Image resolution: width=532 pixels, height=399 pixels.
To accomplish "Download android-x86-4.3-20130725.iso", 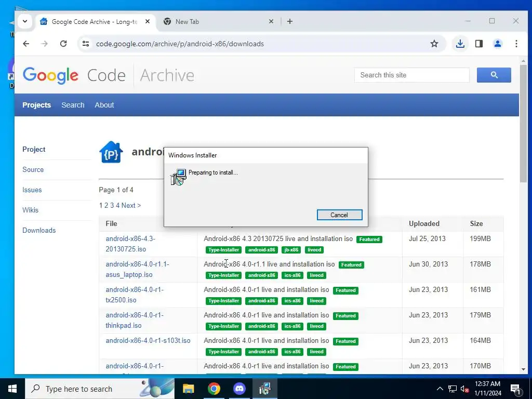I will (x=130, y=244).
